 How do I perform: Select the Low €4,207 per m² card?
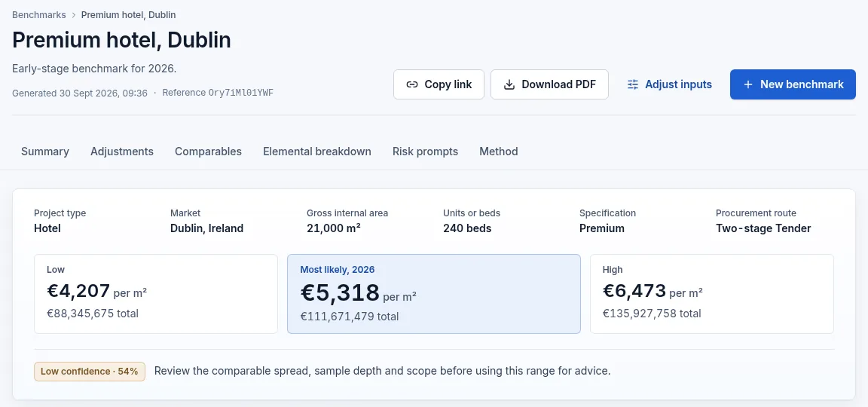click(x=156, y=294)
